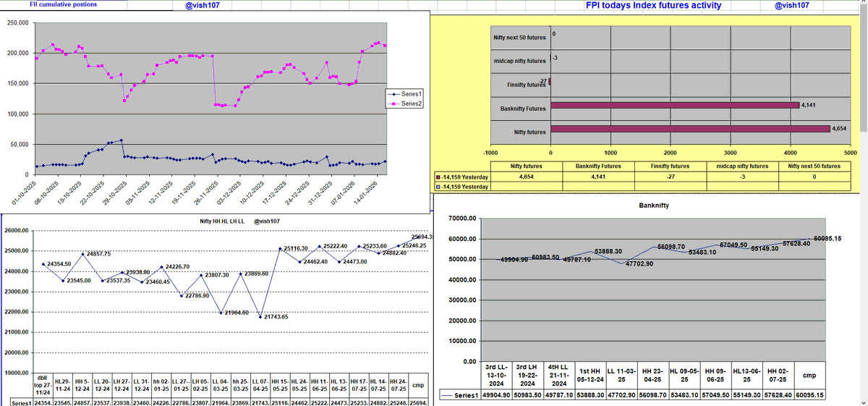Click the 4,654 data label beside the bar
The image size is (868, 406).
pos(839,128)
